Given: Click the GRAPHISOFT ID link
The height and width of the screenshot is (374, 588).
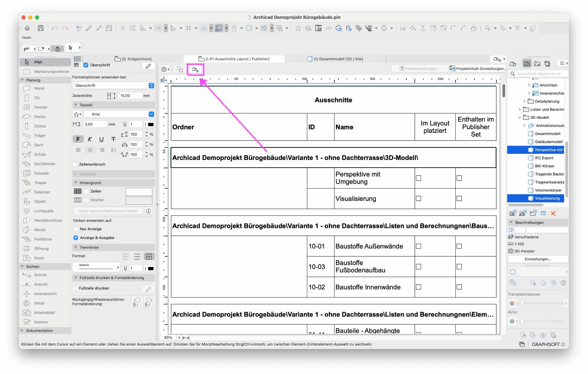Looking at the screenshot, I should 548,344.
